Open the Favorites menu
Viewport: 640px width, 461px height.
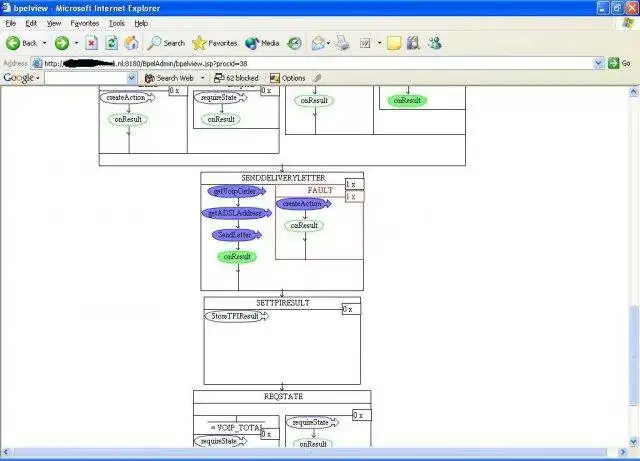[x=85, y=23]
